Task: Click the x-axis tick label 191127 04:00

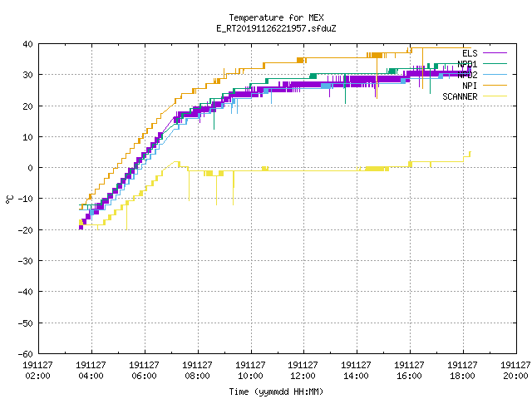Action: point(91,370)
